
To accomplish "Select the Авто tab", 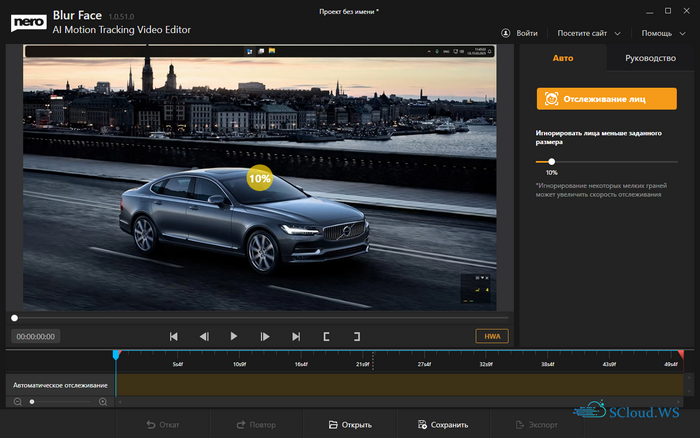I will [x=563, y=59].
